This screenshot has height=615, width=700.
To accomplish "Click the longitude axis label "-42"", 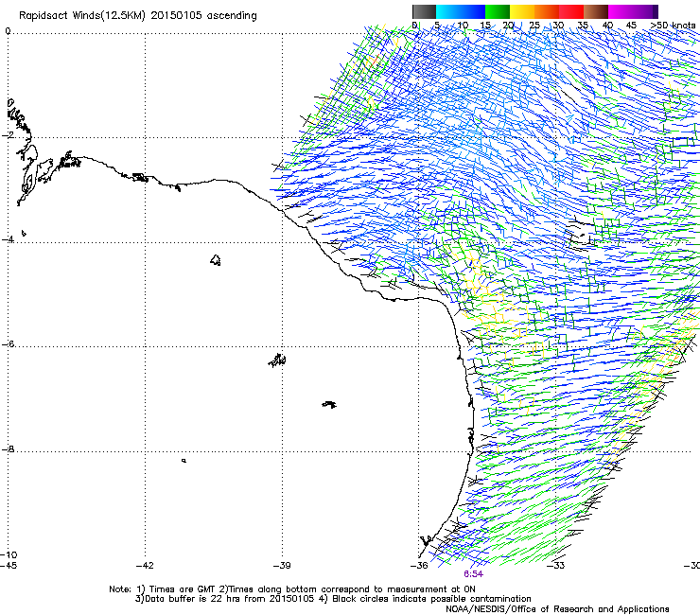I will [145, 566].
